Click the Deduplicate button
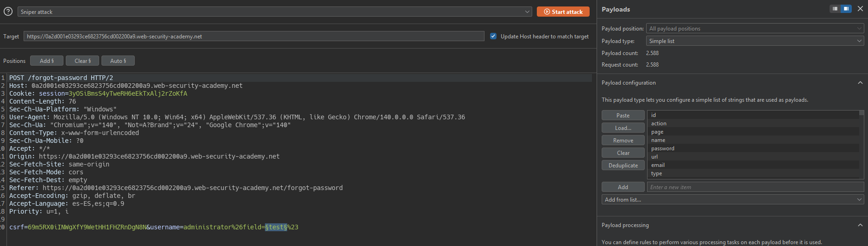The image size is (868, 246). [x=623, y=165]
